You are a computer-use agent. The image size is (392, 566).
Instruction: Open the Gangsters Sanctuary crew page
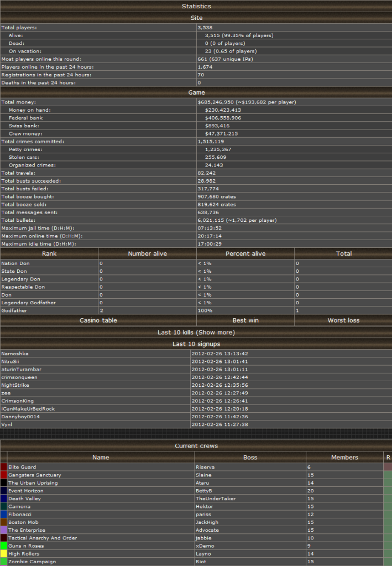click(35, 475)
